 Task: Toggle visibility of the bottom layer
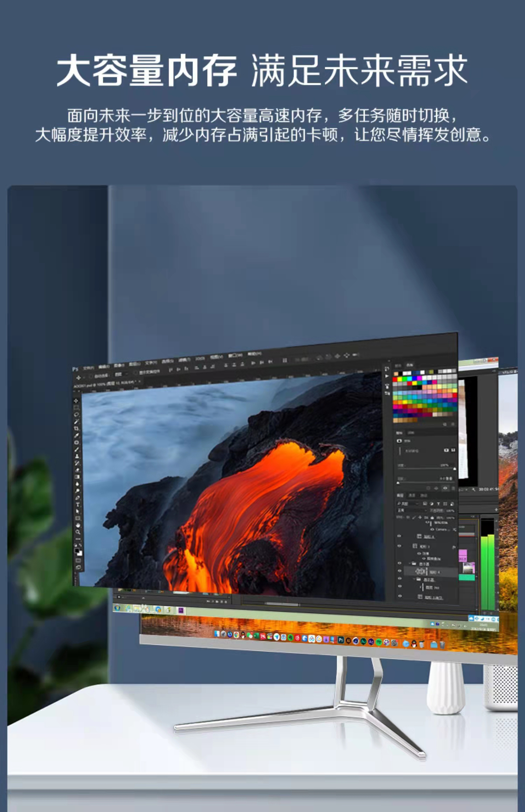[400, 596]
